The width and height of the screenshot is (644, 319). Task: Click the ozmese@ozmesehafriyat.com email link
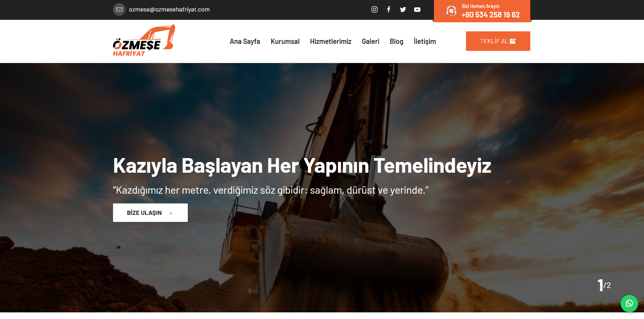click(x=169, y=9)
